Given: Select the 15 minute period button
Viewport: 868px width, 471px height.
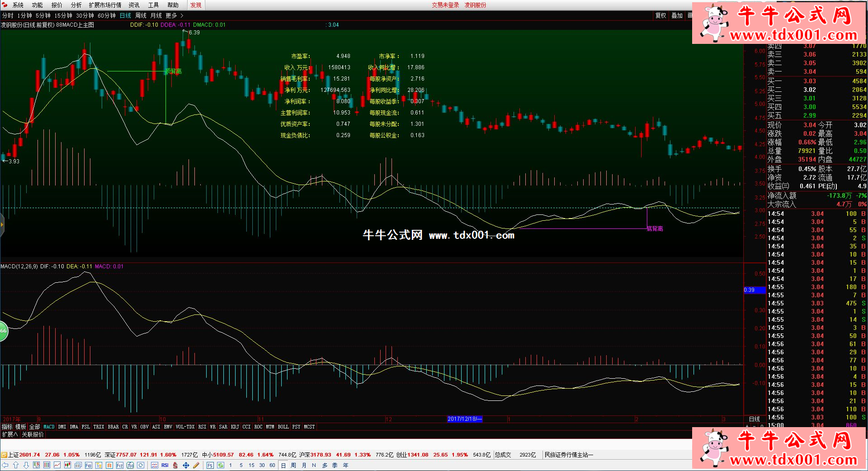Looking at the screenshot, I should pos(251,465).
